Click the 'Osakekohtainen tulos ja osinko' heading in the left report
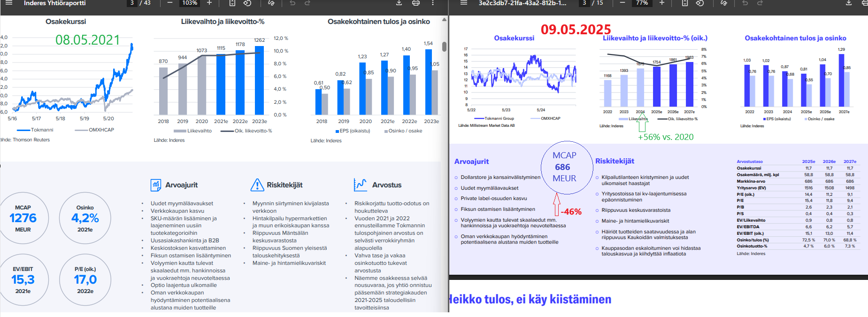Image resolution: width=868 pixels, height=317 pixels. click(x=379, y=22)
